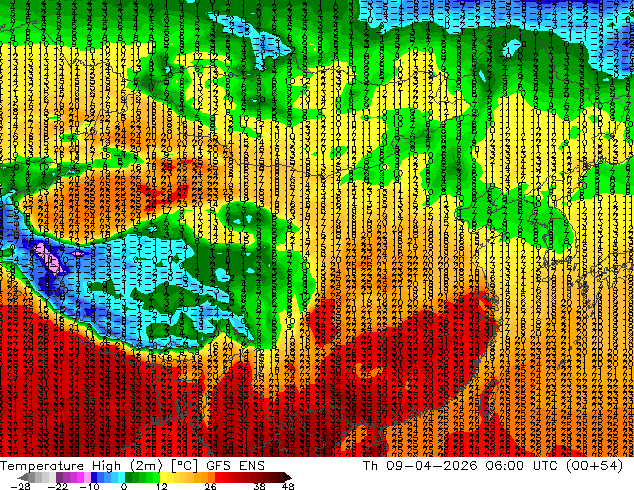The height and width of the screenshot is (490, 634).
Task: Click the '[°C]' unit label
Action: pos(184,466)
